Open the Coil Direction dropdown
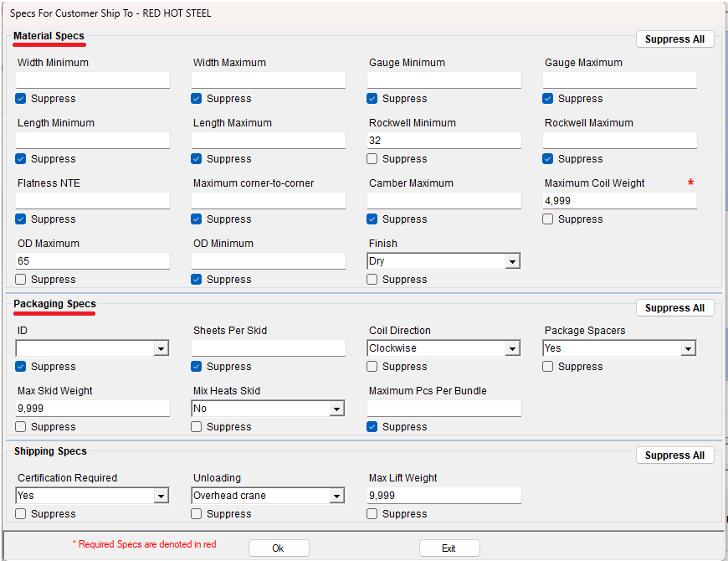The image size is (728, 561). [x=512, y=348]
